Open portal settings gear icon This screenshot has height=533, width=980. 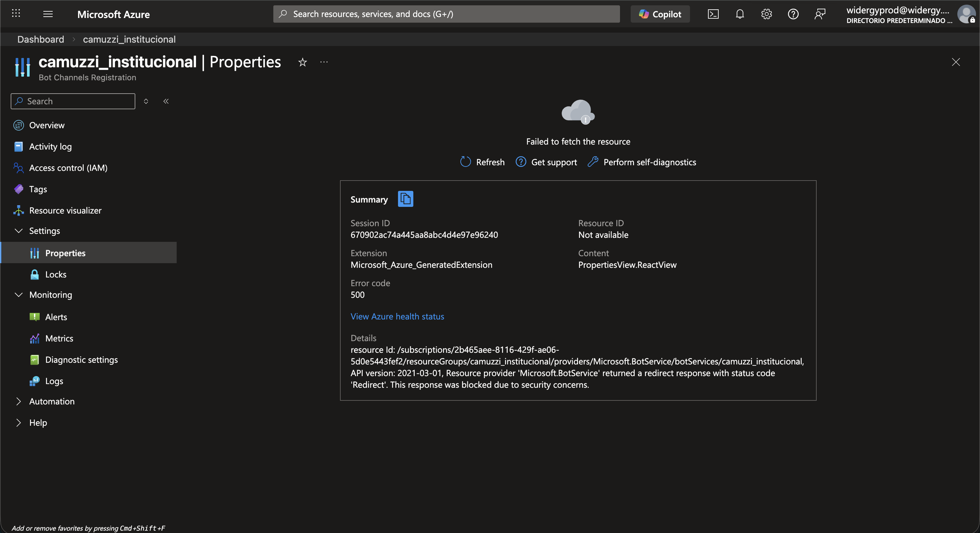pos(766,14)
